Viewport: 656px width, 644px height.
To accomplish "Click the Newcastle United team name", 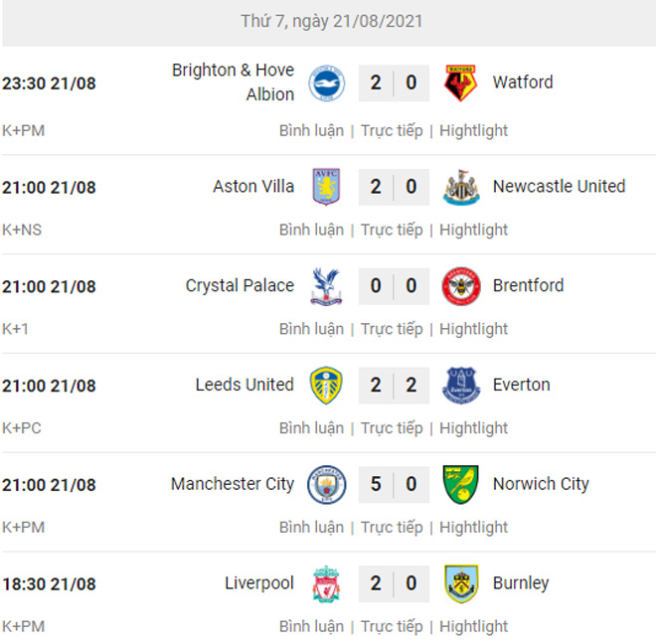I will point(559,186).
